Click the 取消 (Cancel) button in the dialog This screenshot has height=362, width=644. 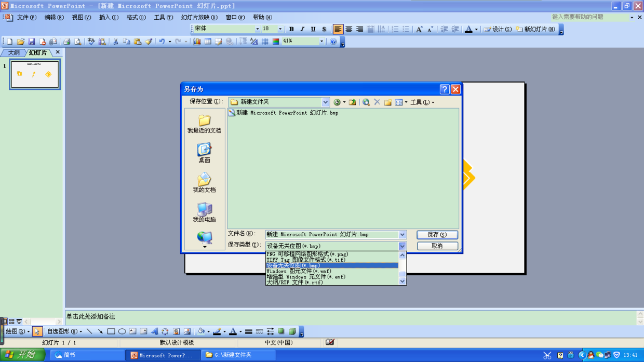(437, 246)
